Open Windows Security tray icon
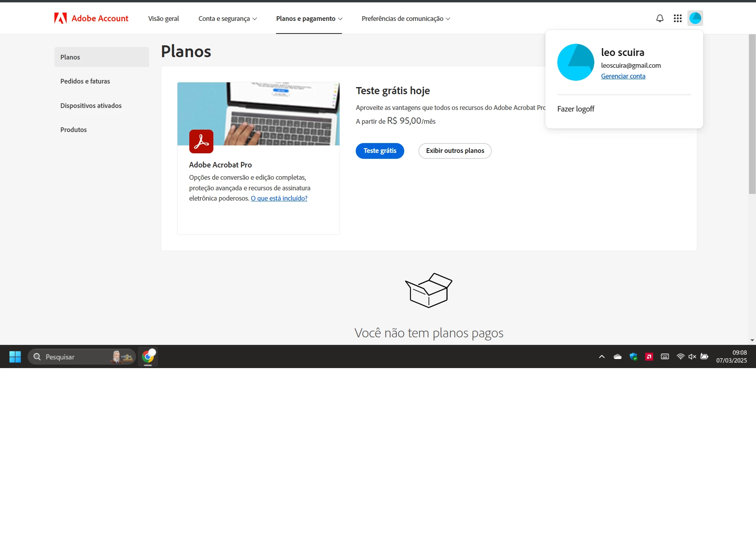 [x=633, y=357]
